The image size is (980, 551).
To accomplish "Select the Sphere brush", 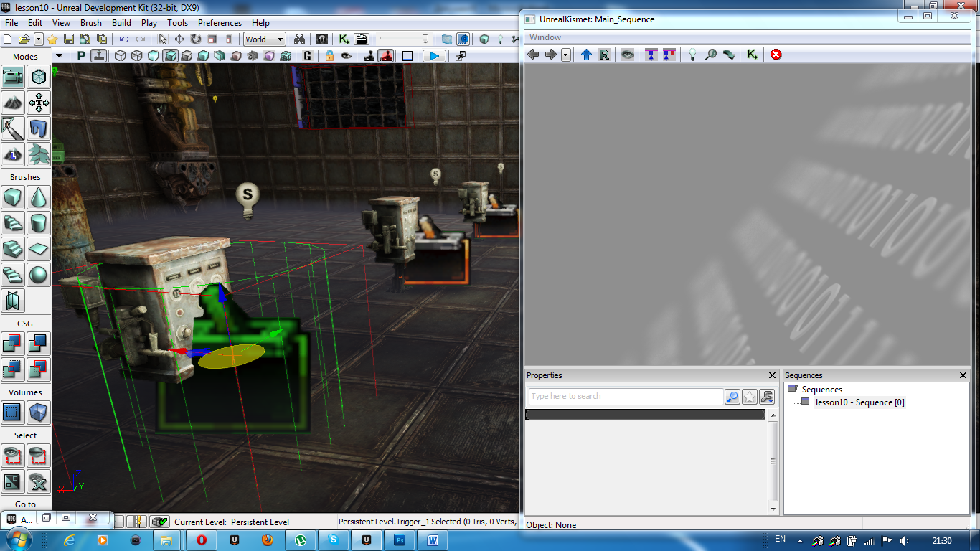I will pyautogui.click(x=39, y=275).
